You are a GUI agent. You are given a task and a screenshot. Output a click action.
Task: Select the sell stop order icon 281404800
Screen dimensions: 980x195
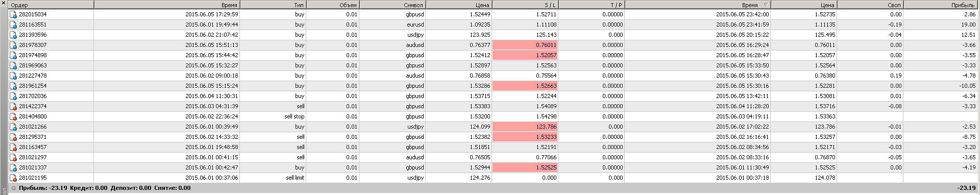13,117
